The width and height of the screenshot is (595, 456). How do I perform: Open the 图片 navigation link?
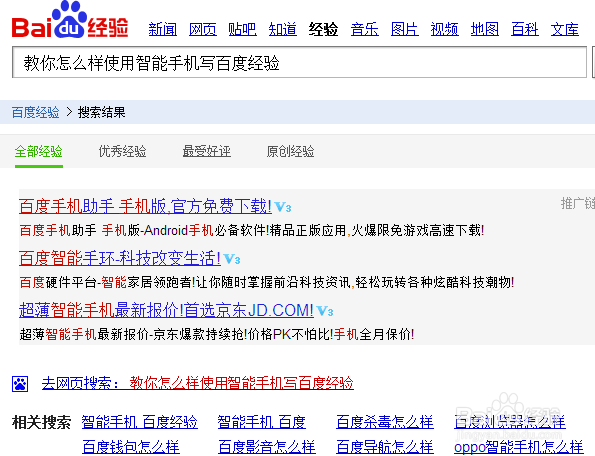405,29
